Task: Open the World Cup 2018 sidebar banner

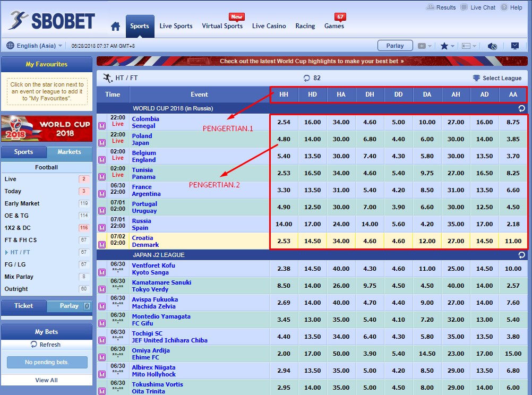Action: pyautogui.click(x=47, y=128)
